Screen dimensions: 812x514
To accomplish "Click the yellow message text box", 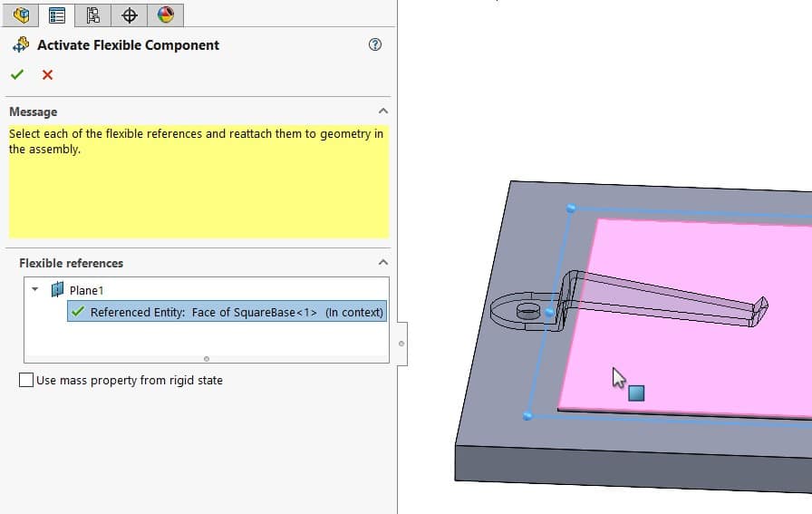I will tap(198, 181).
